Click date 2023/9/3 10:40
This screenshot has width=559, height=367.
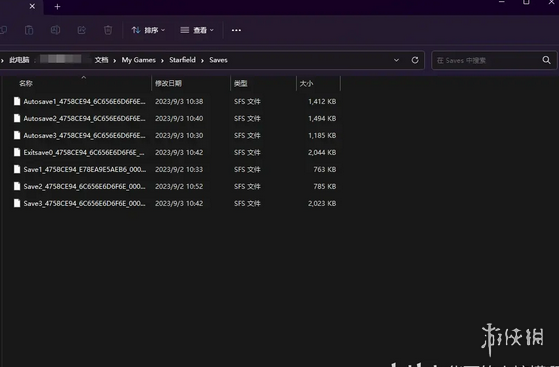point(179,118)
